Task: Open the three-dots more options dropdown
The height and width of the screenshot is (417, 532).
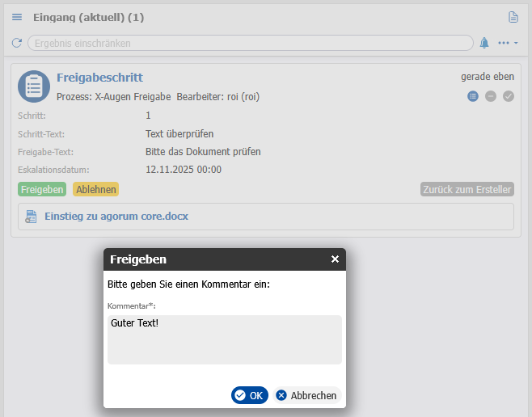Action: coord(508,43)
